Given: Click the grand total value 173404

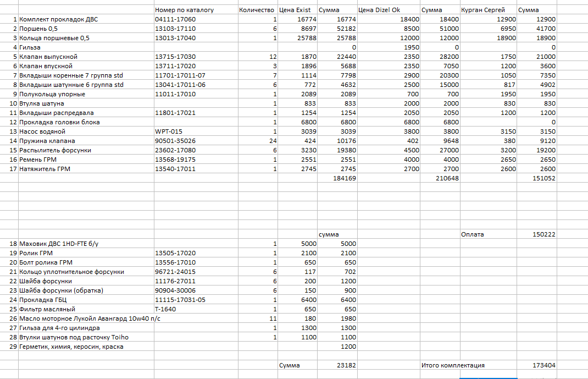Looking at the screenshot, I should (x=537, y=365).
